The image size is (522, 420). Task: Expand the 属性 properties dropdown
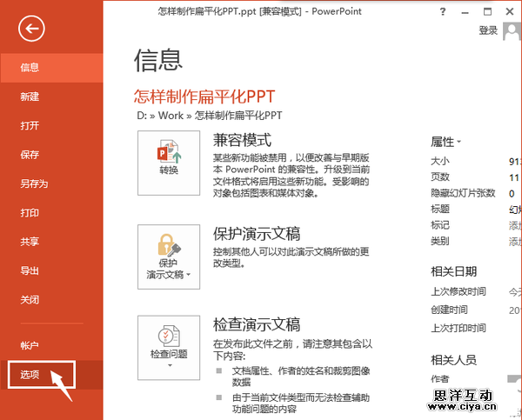[459, 141]
